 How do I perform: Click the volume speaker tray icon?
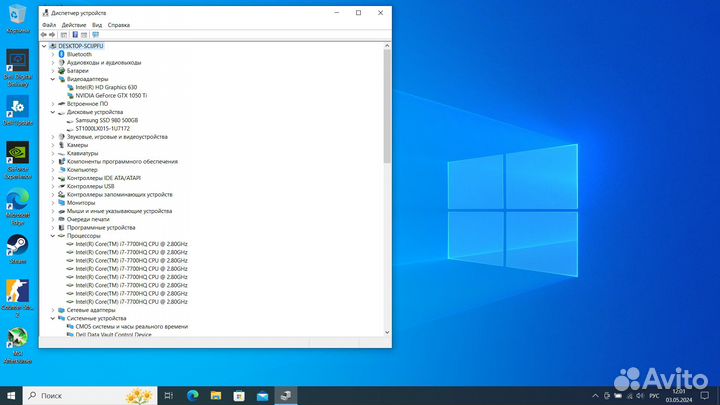pyautogui.click(x=640, y=395)
